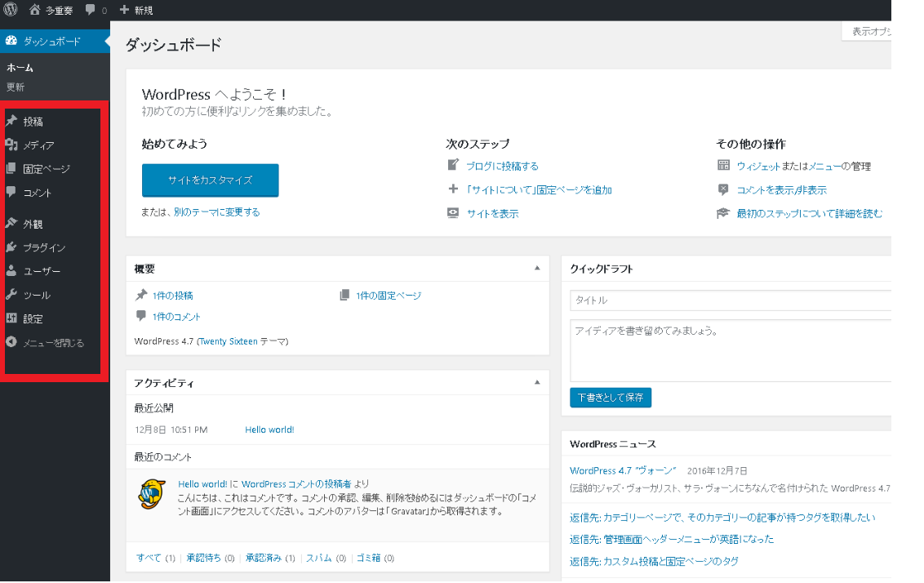Click the comment author avatar thumbnail

point(152,494)
